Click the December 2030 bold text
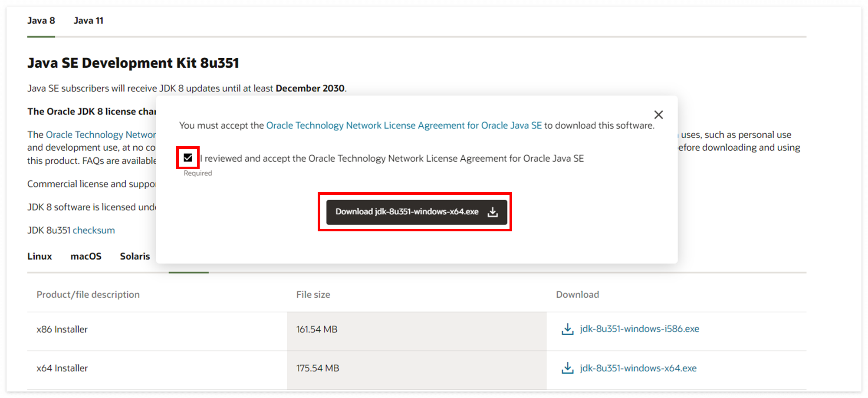868x398 pixels. 310,88
